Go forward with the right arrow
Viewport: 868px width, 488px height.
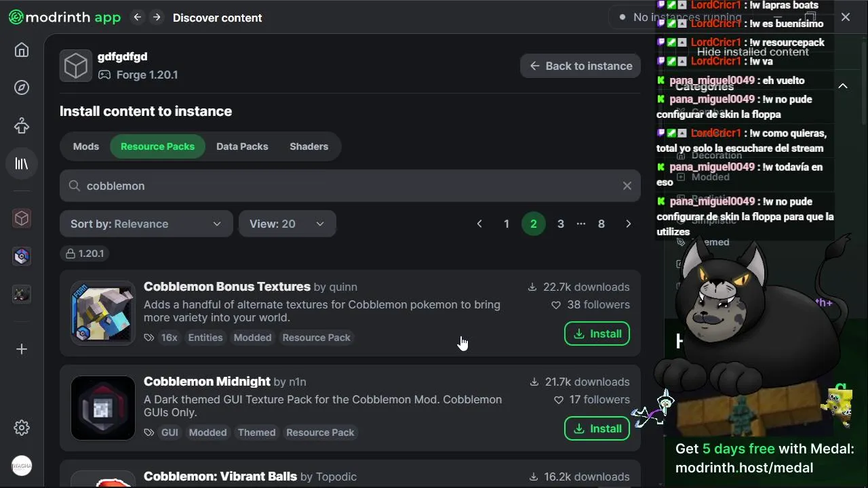pyautogui.click(x=157, y=18)
